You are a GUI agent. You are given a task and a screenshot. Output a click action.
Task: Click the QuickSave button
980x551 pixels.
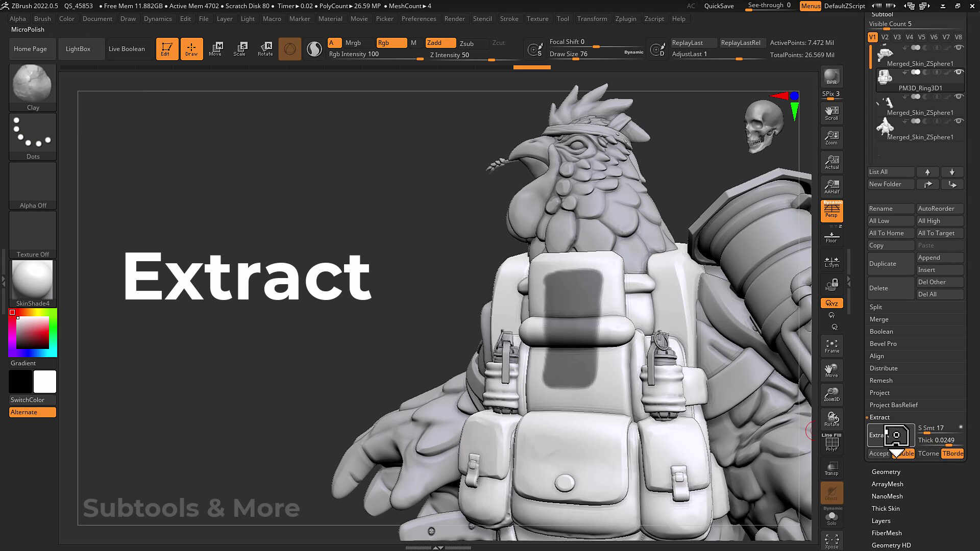click(719, 6)
